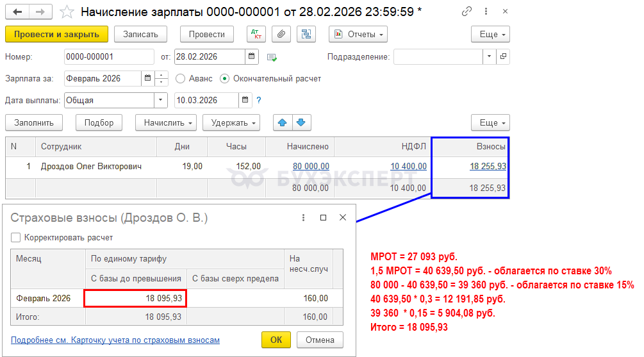Open attached files paperclip icon
The image size is (644, 357).
[x=281, y=34]
